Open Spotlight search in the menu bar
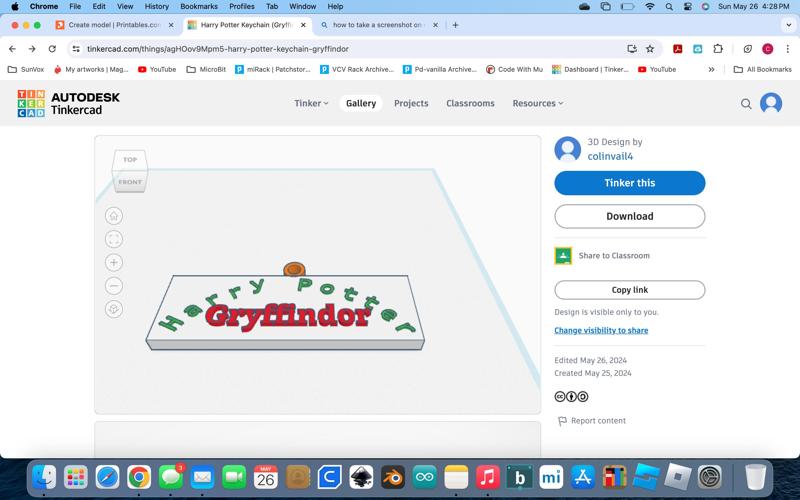800x500 pixels. click(x=669, y=7)
